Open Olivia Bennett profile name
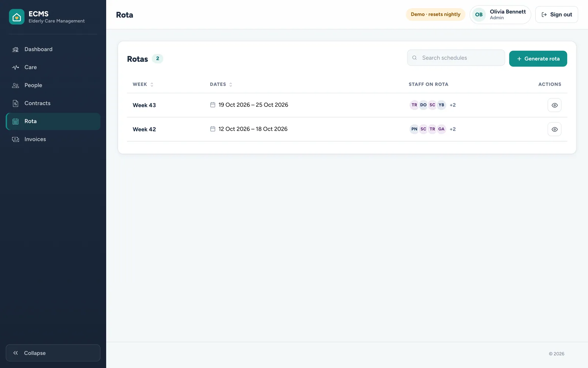Viewport: 588px width, 368px height. pos(508,12)
